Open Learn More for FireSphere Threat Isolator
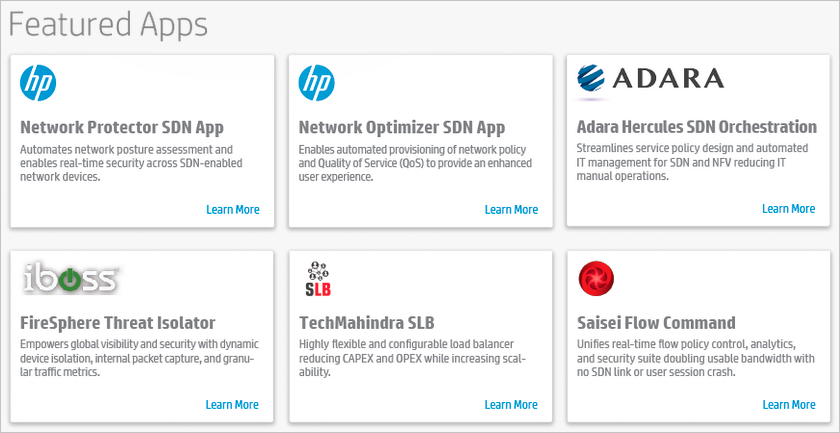The image size is (840, 433). pyautogui.click(x=232, y=405)
